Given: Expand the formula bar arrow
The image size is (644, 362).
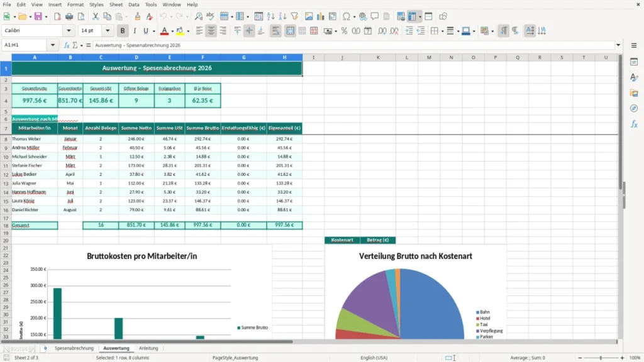Looking at the screenshot, I should pos(618,45).
